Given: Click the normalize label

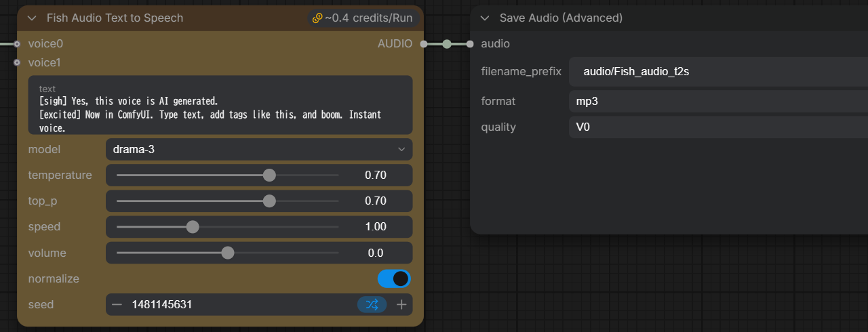Looking at the screenshot, I should pos(54,278).
